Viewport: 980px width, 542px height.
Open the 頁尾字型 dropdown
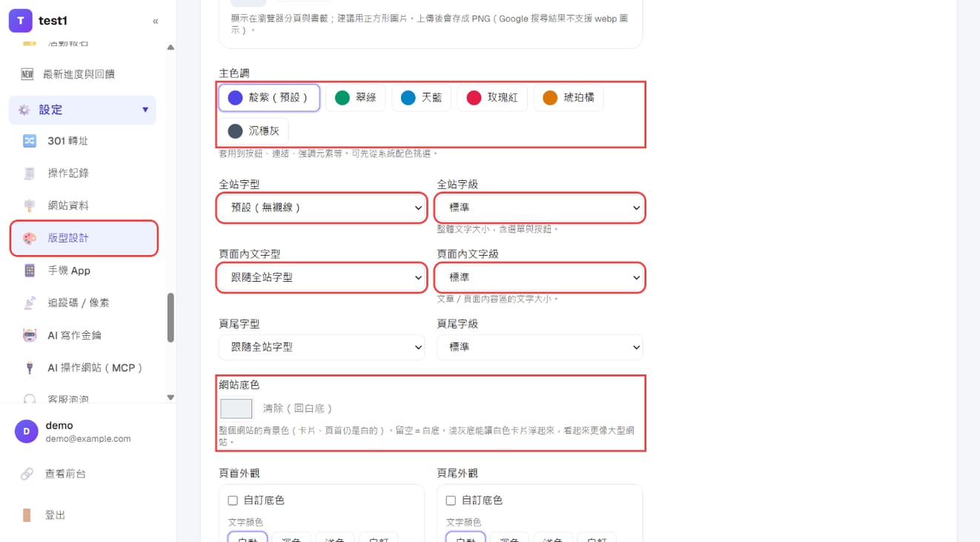pos(322,347)
